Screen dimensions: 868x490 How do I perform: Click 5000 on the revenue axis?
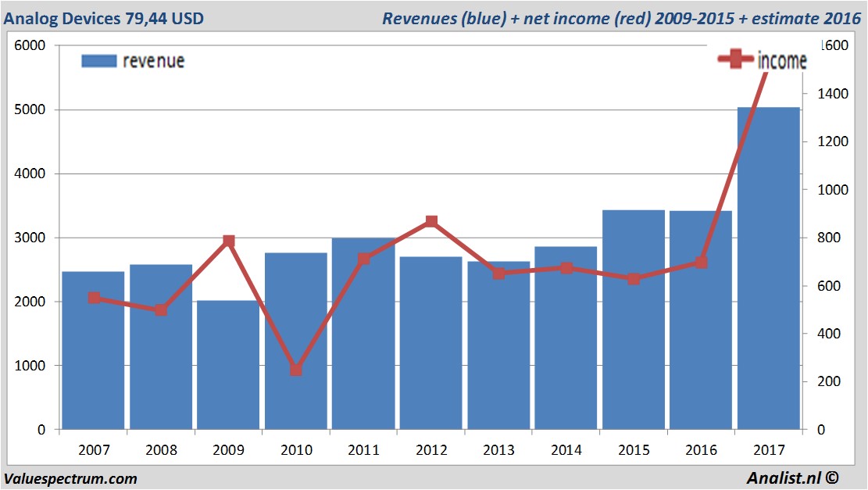pyautogui.click(x=30, y=109)
